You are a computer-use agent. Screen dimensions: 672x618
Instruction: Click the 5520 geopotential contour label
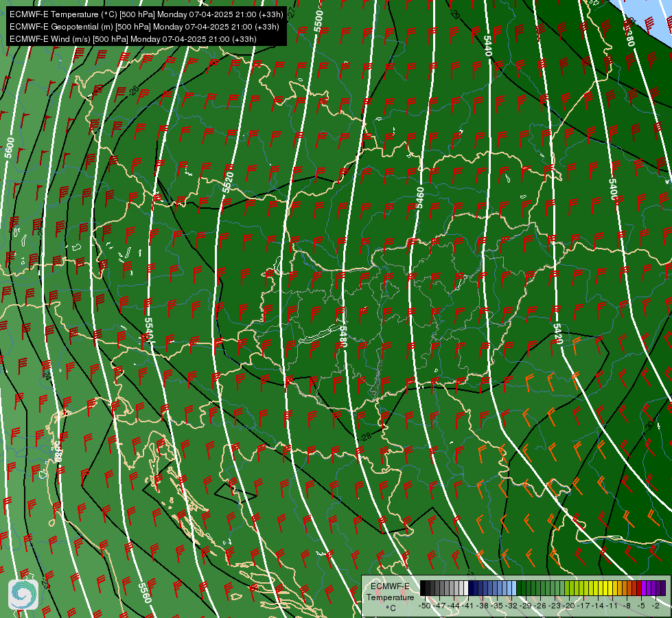click(x=228, y=182)
